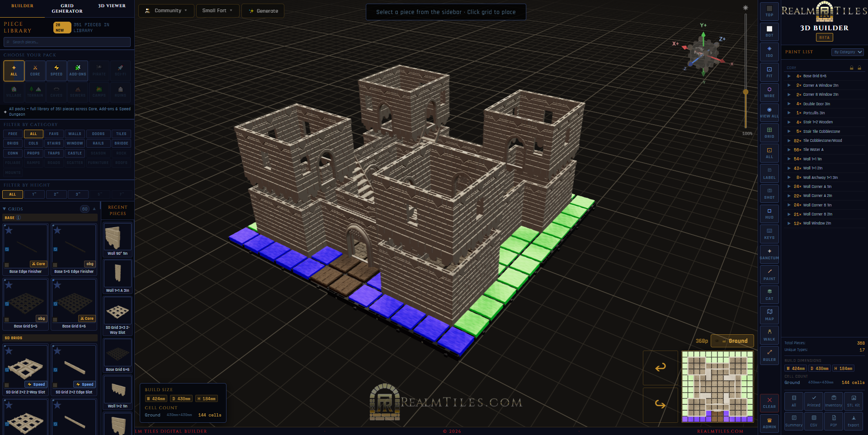This screenshot has height=435, width=868.
Task: Click the Generate button
Action: pyautogui.click(x=263, y=11)
